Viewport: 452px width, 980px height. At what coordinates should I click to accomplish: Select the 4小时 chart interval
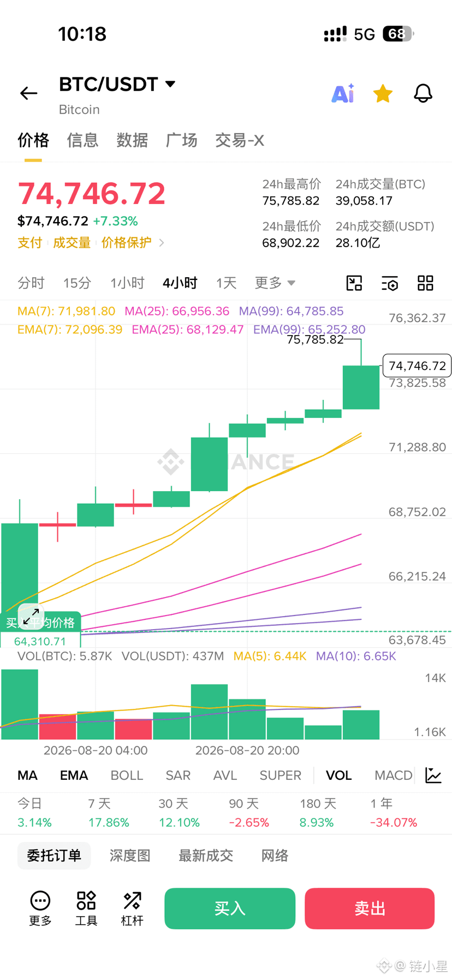(x=180, y=283)
